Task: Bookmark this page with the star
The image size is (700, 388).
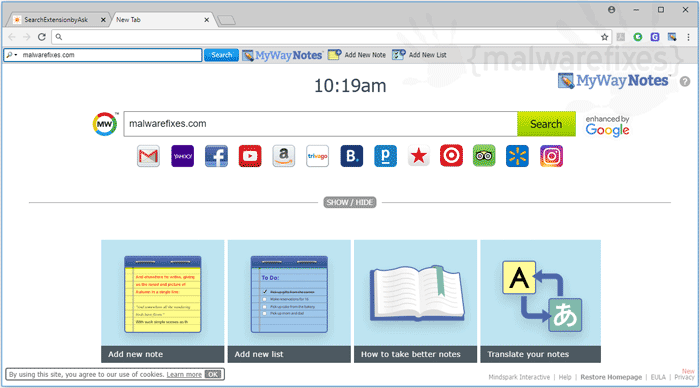Action: pyautogui.click(x=604, y=37)
